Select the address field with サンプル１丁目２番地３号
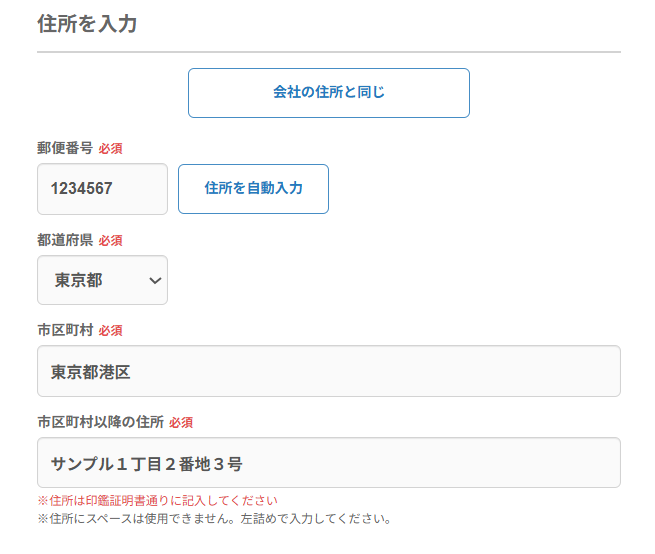This screenshot has height=554, width=655. 328,463
